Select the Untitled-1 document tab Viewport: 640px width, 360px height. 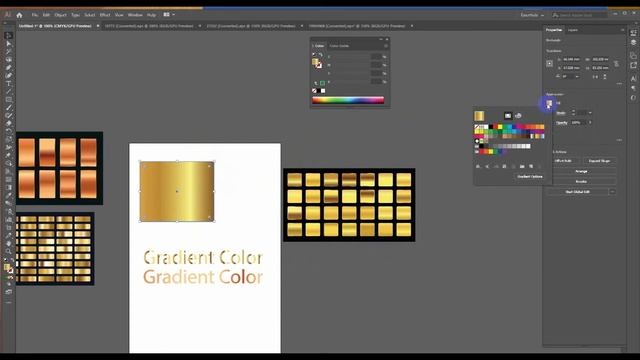(55, 26)
